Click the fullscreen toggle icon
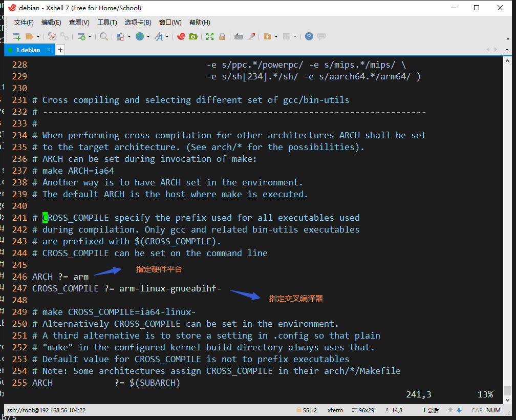Image resolution: width=516 pixels, height=420 pixels. 210,36
